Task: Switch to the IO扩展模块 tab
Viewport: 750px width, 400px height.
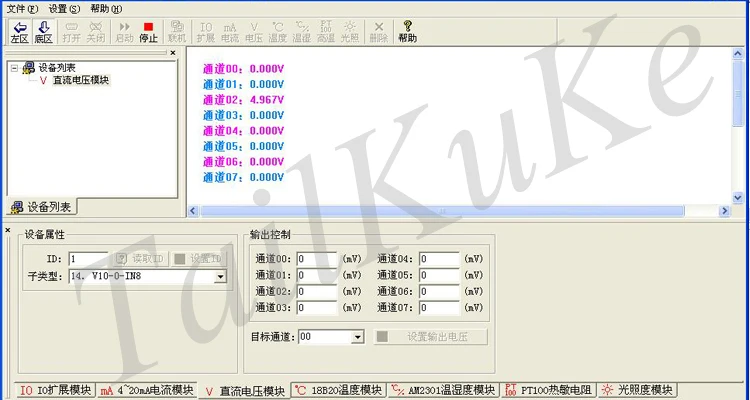Action: coord(56,390)
